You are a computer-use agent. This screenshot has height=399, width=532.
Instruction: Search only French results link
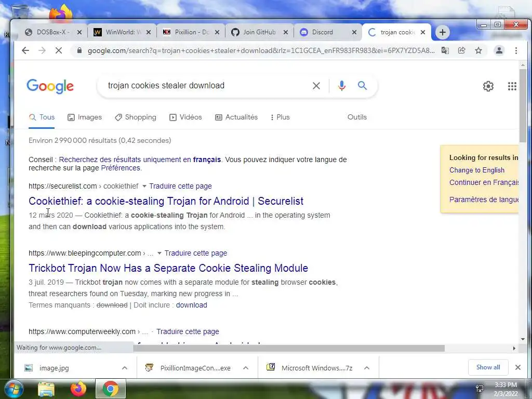pos(140,160)
